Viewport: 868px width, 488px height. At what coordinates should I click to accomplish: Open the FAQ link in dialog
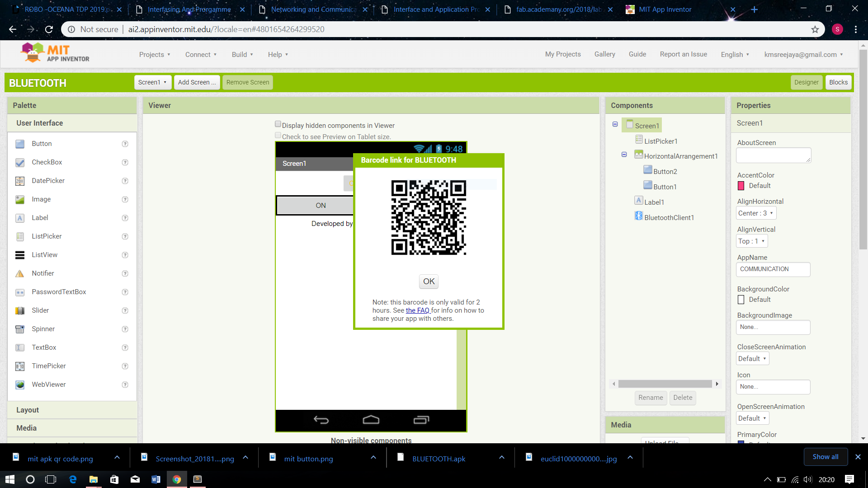click(x=417, y=310)
